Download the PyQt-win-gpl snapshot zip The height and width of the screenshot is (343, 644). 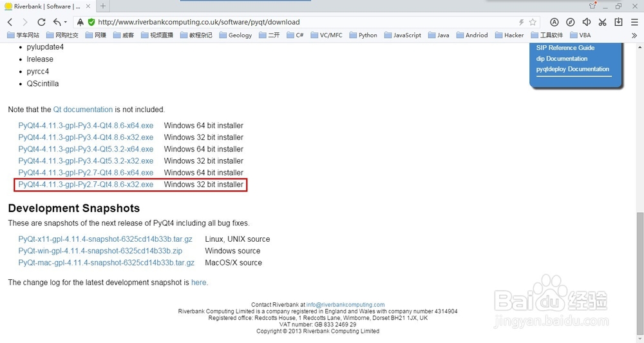click(100, 251)
